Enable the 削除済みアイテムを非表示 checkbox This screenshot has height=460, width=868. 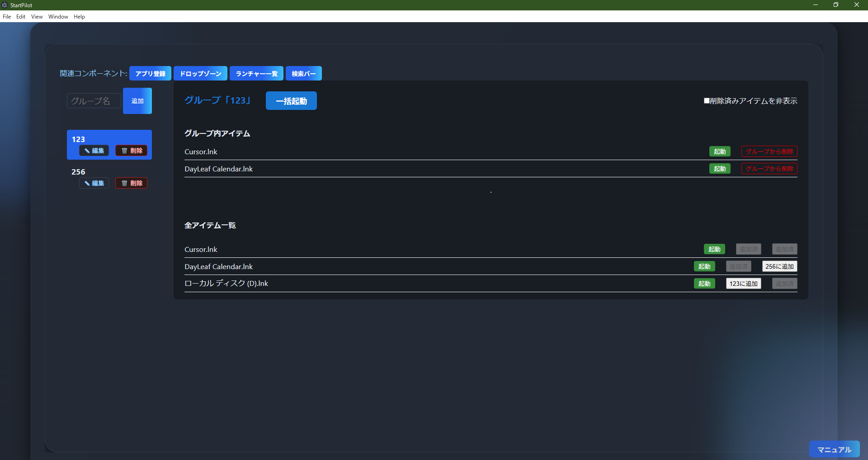click(x=706, y=100)
